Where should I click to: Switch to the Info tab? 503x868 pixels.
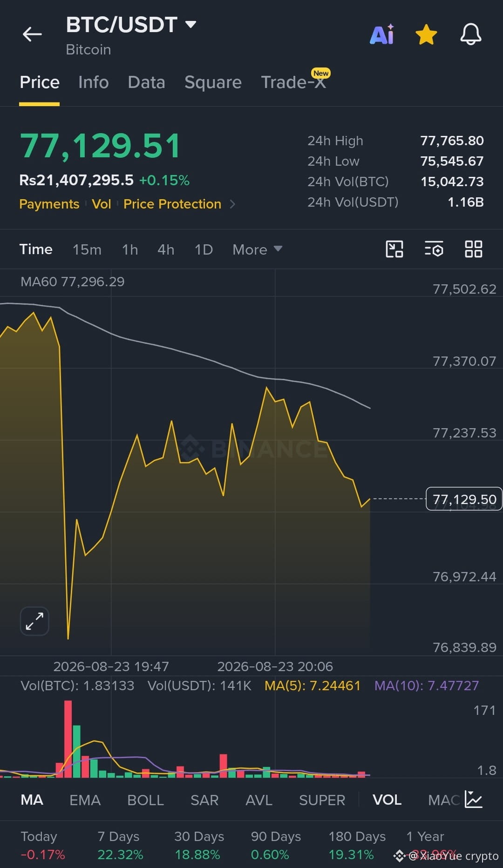coord(94,82)
